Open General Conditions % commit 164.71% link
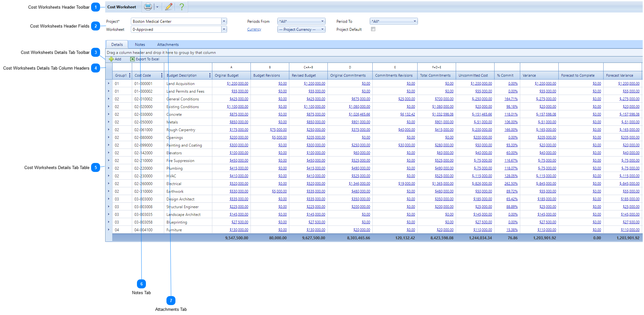Viewport: 644px width, 315px height. [511, 99]
